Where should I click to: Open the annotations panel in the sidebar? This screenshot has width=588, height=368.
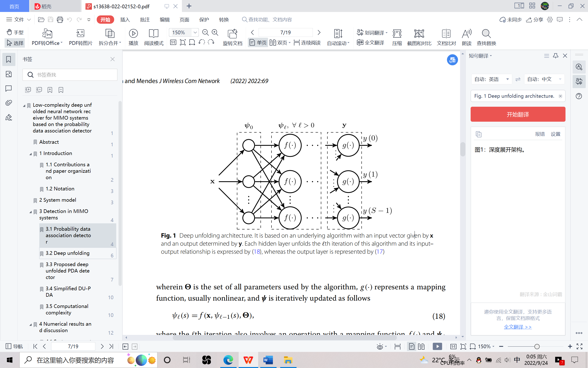[9, 88]
